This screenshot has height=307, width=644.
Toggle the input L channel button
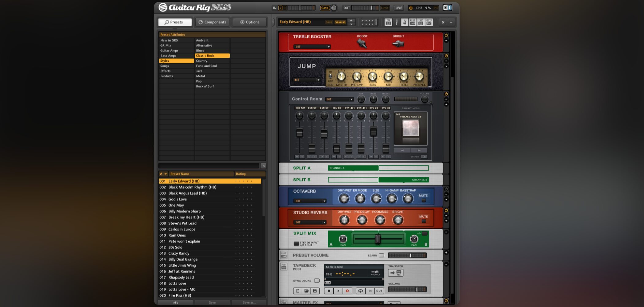[280, 8]
